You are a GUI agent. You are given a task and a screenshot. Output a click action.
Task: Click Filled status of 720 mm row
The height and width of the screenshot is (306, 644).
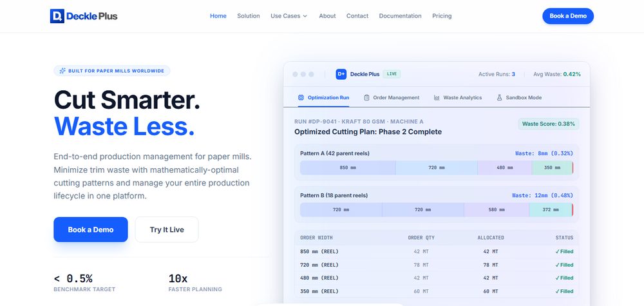(564, 265)
